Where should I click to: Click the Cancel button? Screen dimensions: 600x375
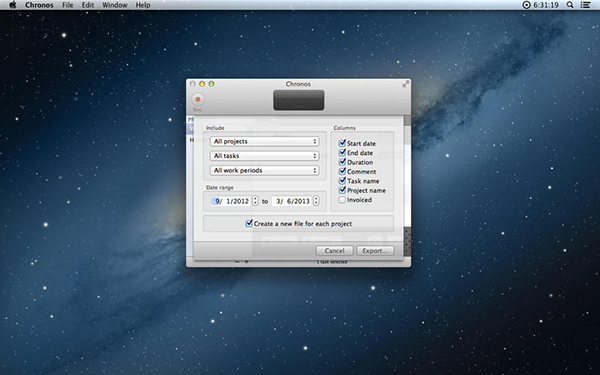click(334, 251)
